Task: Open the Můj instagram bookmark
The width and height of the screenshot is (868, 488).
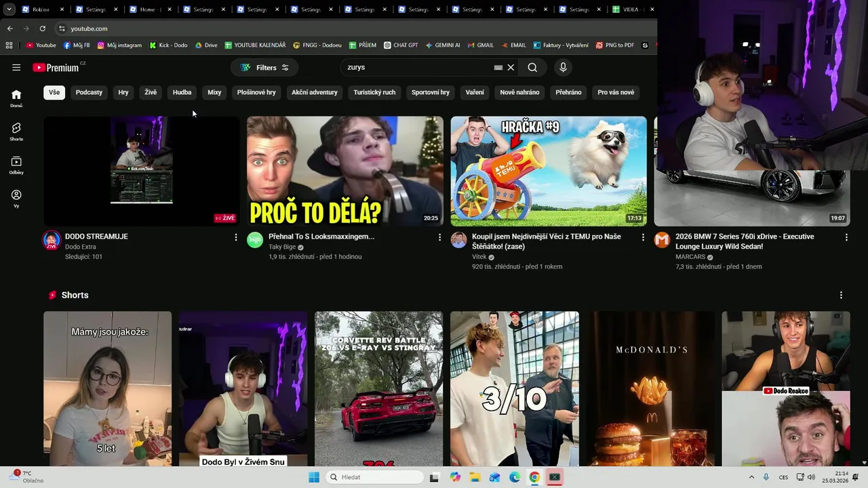Action: click(x=119, y=45)
